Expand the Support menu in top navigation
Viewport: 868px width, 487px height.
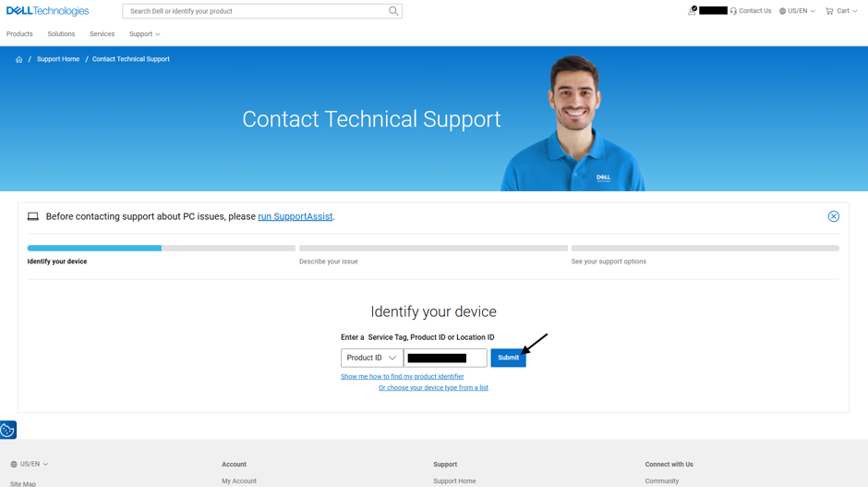point(144,34)
